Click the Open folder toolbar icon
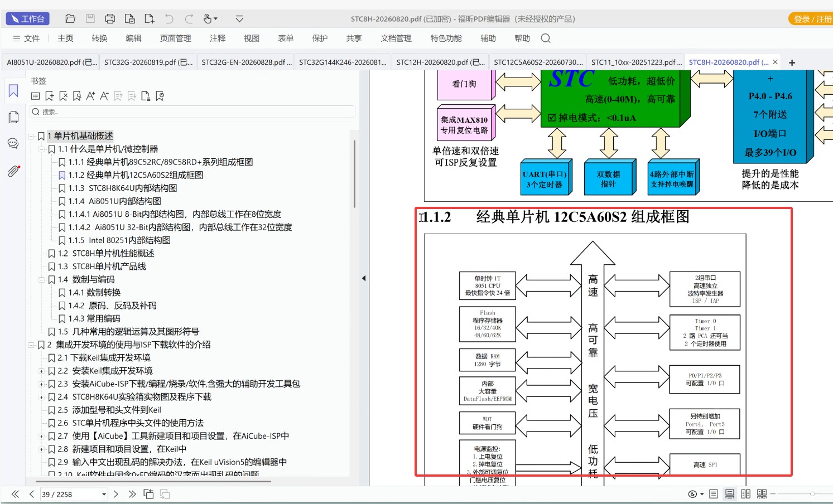Viewport: 833px width, 504px height. click(x=70, y=19)
